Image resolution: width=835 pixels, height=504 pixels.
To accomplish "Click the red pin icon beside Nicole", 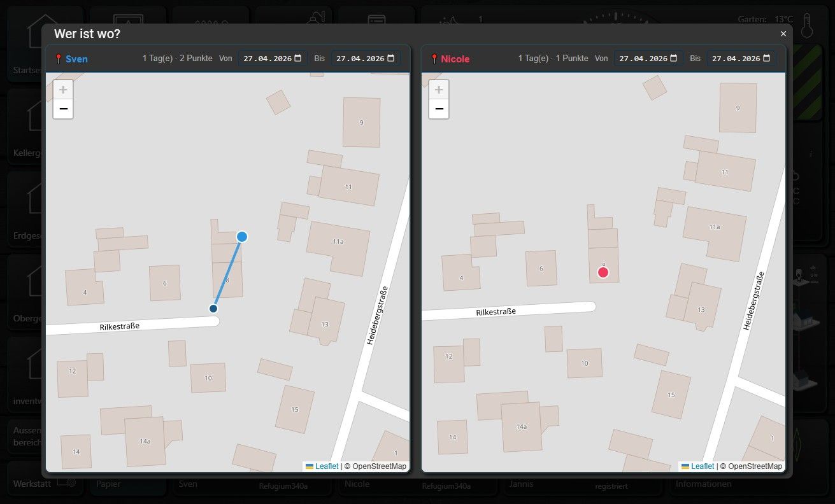I will click(x=434, y=59).
